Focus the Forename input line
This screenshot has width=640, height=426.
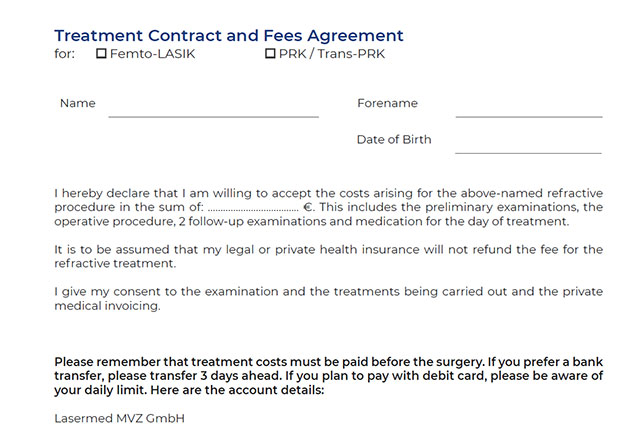click(528, 109)
